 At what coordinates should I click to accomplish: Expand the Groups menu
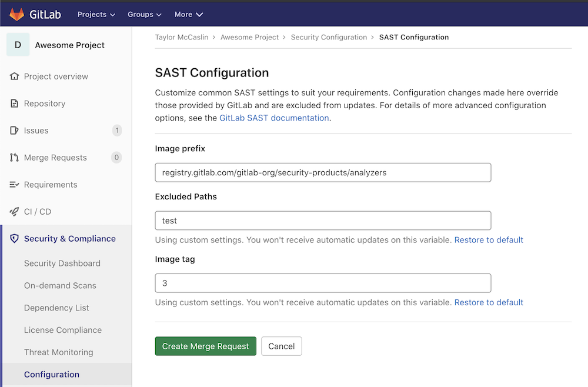[144, 14]
